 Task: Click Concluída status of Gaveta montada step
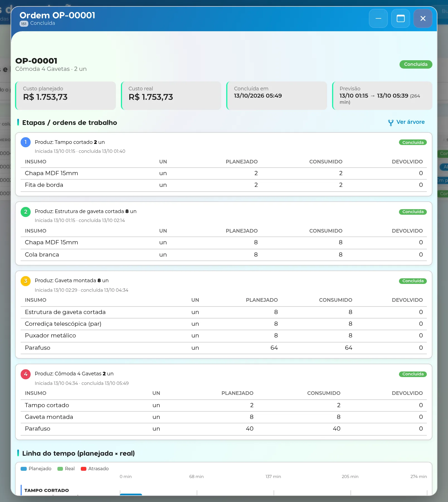coord(413,281)
